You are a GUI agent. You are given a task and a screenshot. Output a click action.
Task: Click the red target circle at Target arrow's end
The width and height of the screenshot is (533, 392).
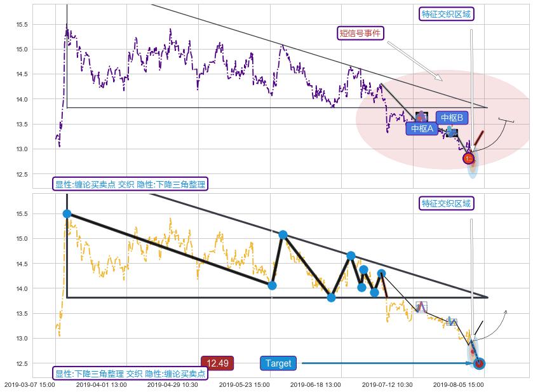pos(480,363)
